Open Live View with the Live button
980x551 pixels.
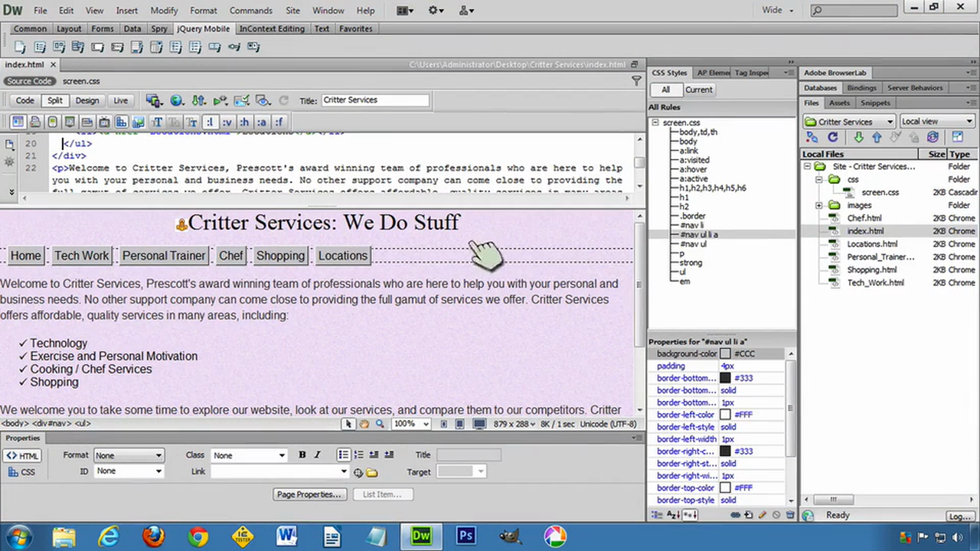point(120,100)
